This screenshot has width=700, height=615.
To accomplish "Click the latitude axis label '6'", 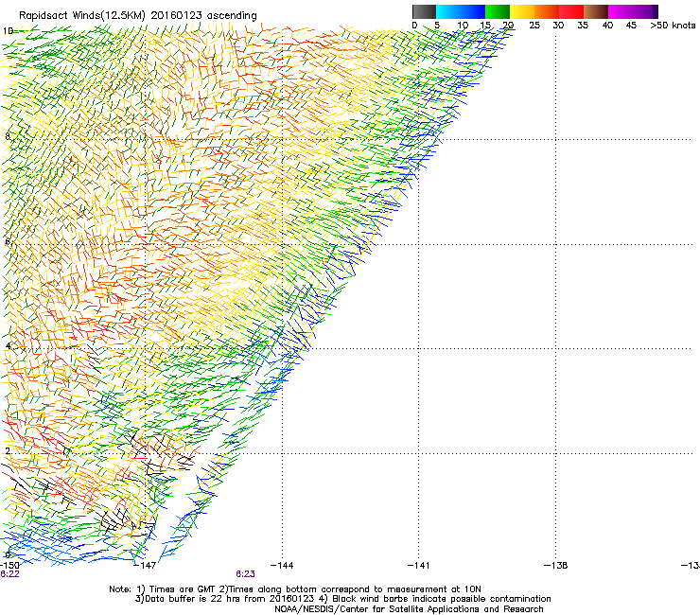I will [x=8, y=241].
